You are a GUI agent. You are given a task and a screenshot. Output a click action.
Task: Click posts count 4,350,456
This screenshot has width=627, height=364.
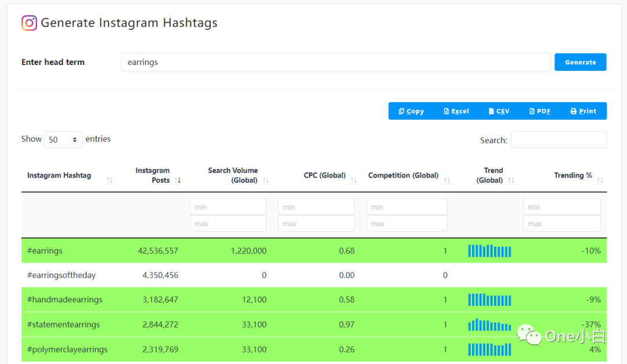coord(160,275)
